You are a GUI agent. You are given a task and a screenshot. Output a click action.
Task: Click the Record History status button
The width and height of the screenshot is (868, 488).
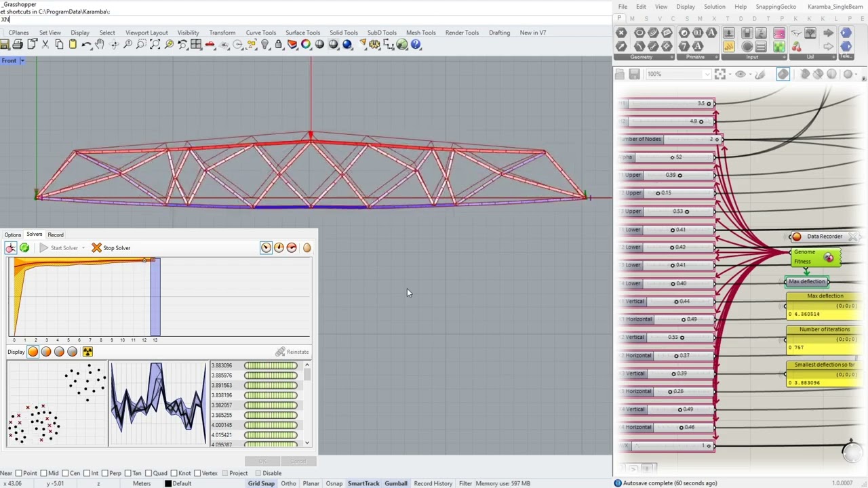point(433,483)
